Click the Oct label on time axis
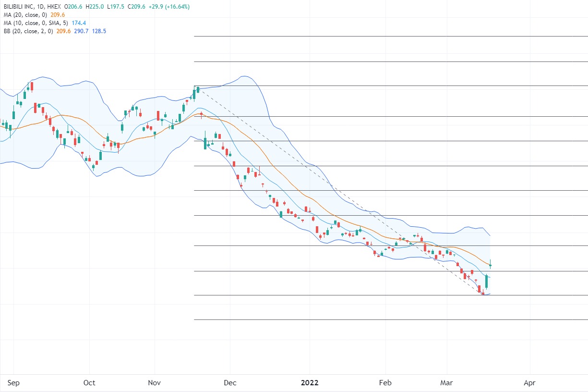The image size is (588, 392). click(89, 383)
